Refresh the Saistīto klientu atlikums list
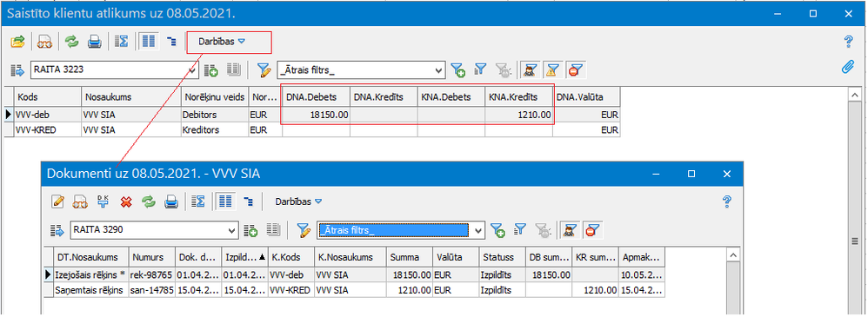This screenshot has width=868, height=317. pos(71,42)
